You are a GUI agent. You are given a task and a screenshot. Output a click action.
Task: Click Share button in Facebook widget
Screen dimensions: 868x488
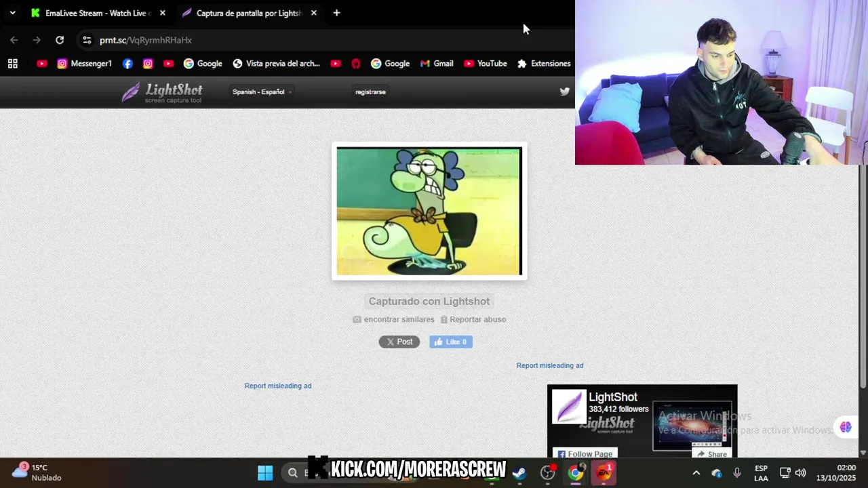pyautogui.click(x=712, y=454)
